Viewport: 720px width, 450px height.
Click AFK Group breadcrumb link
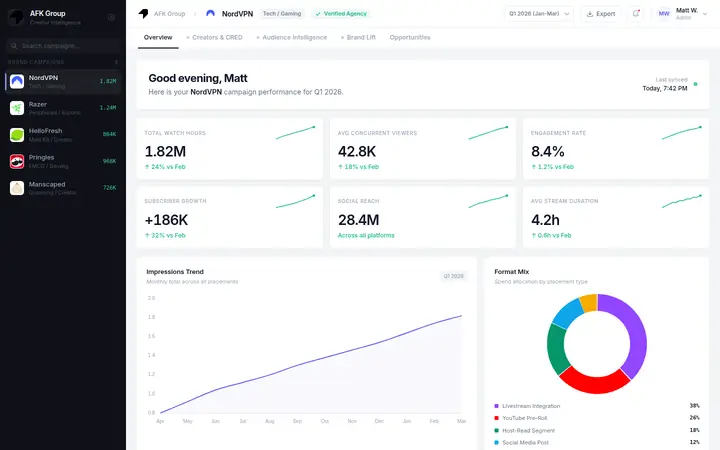click(x=169, y=14)
